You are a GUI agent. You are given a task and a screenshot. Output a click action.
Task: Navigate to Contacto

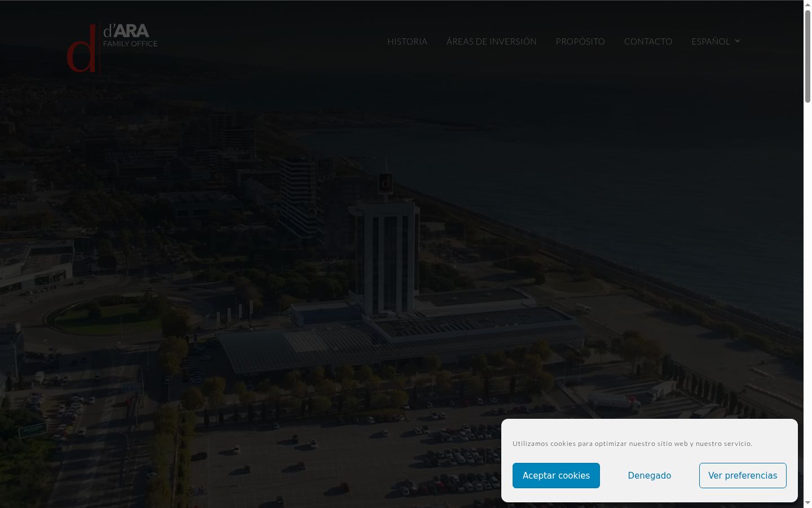coord(648,41)
